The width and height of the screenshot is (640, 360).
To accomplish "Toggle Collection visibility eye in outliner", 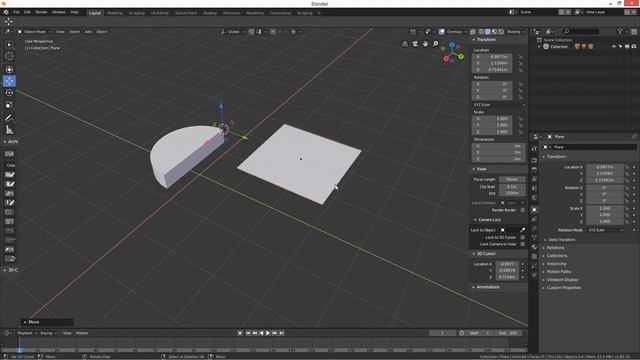I will point(613,47).
